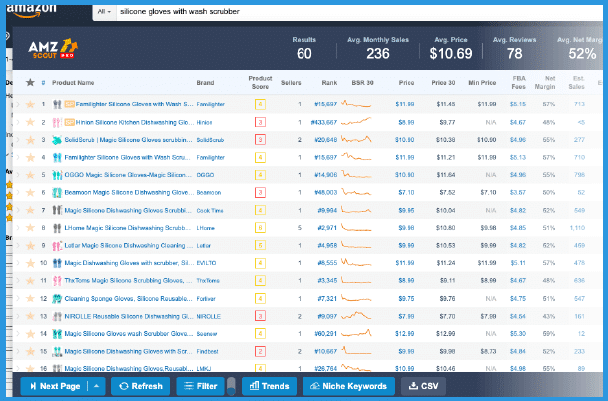Image resolution: width=608 pixels, height=401 pixels.
Task: Expand row 3 SolidScrub details chevron
Action: coord(17,140)
